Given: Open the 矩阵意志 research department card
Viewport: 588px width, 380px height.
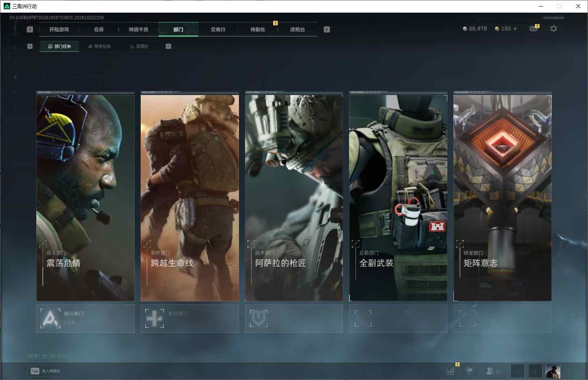Looking at the screenshot, I should pyautogui.click(x=502, y=198).
